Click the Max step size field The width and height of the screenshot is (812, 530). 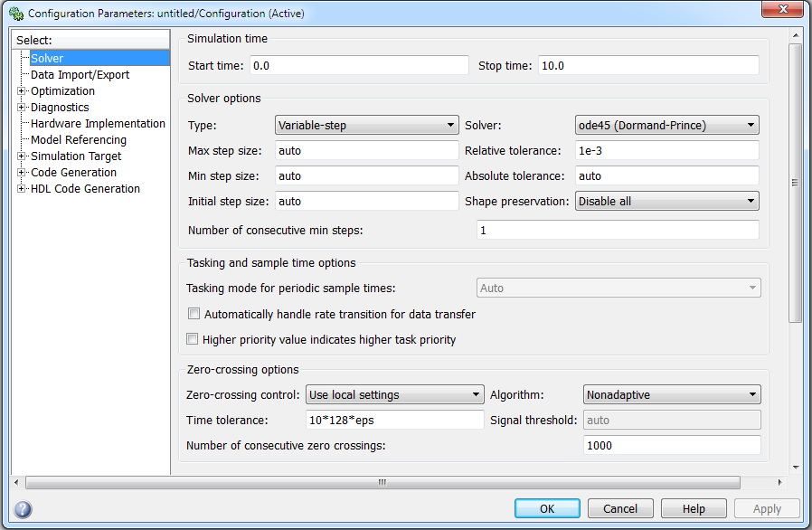pos(366,151)
